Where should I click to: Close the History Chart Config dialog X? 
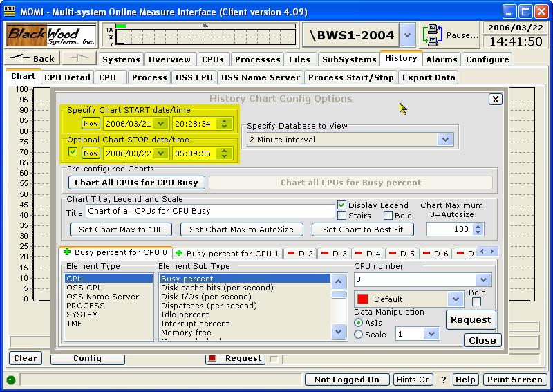click(495, 99)
